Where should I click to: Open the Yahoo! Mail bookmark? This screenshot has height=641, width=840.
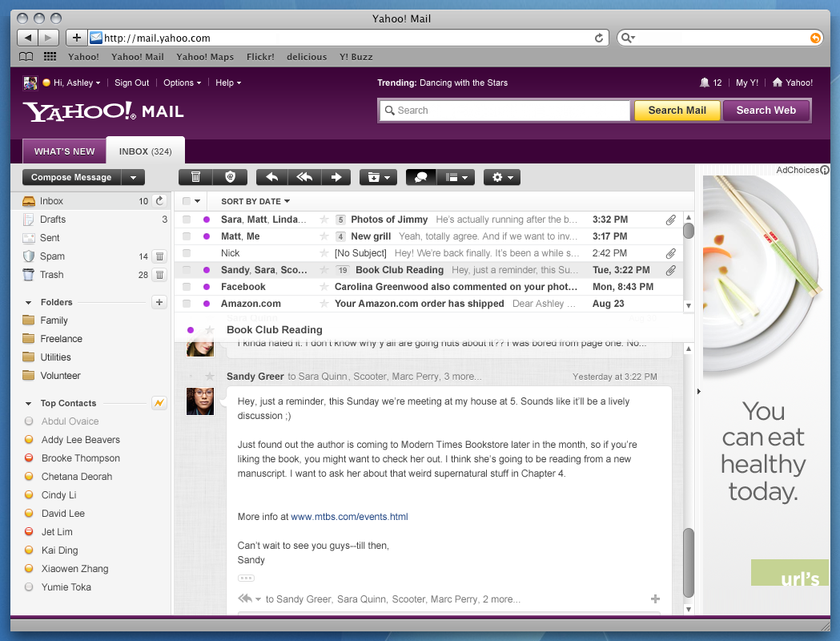click(x=138, y=57)
